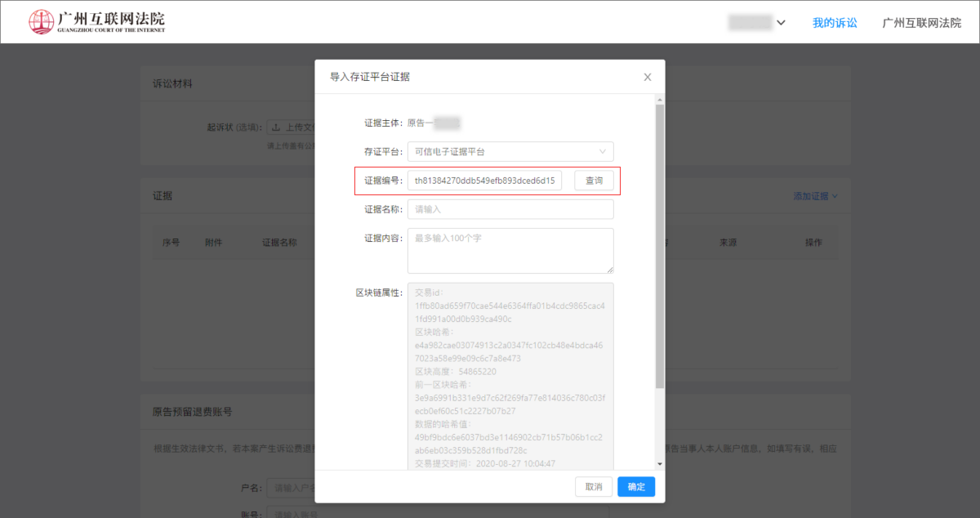The image size is (980, 518).
Task: Click the 附件 column header
Action: click(x=213, y=243)
